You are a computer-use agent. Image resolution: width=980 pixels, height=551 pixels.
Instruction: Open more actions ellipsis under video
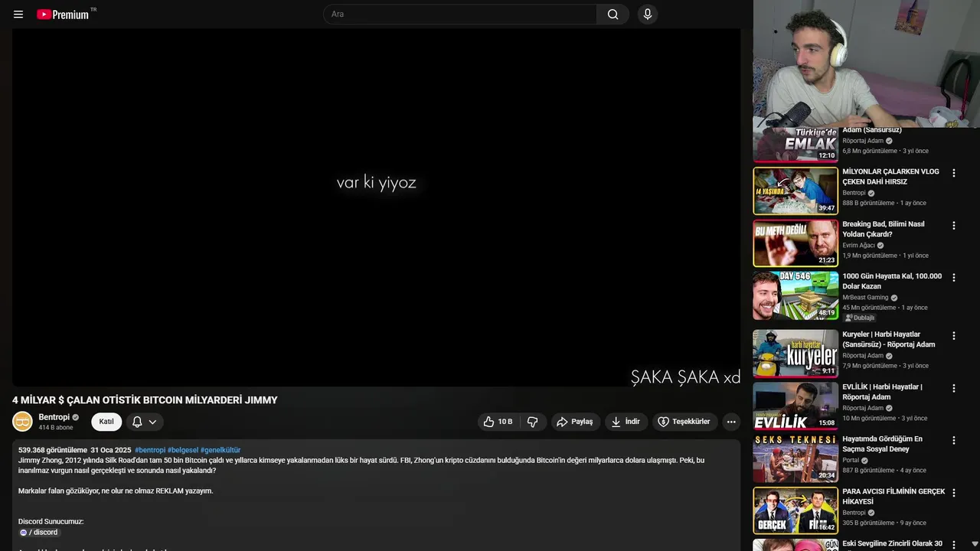tap(731, 422)
